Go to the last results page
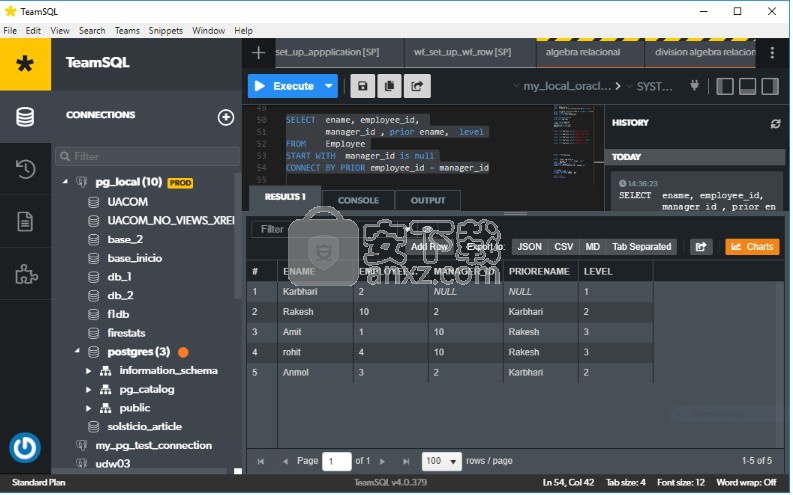The width and height of the screenshot is (793, 495). pyautogui.click(x=406, y=462)
